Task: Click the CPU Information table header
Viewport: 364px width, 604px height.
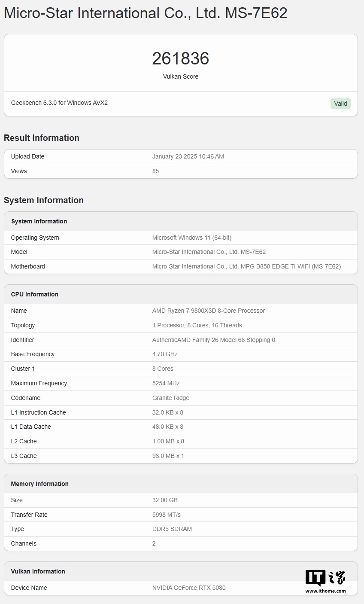Action: [35, 294]
